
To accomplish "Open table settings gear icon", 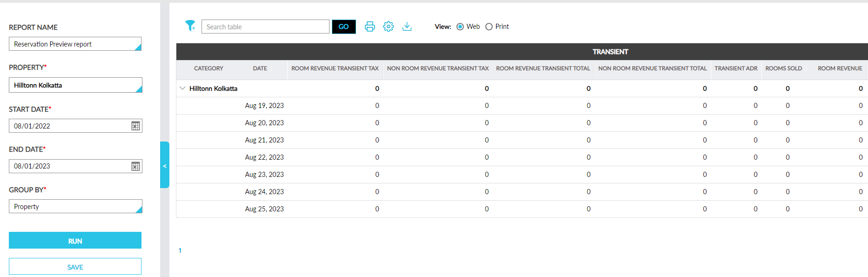I will tap(388, 27).
